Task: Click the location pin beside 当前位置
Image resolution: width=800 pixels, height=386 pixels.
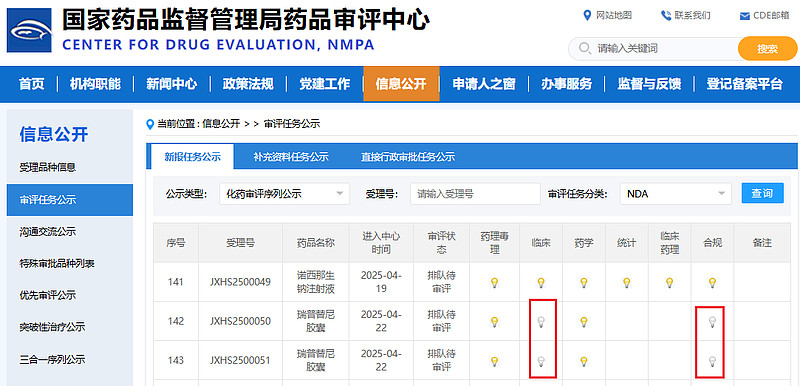Action: [x=150, y=124]
